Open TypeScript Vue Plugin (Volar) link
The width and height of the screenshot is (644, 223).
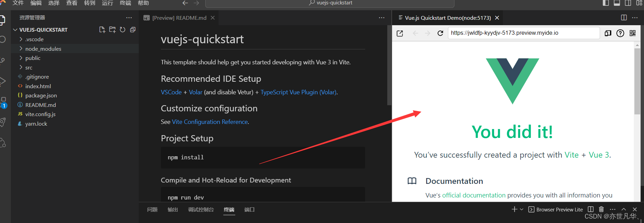pyautogui.click(x=299, y=92)
